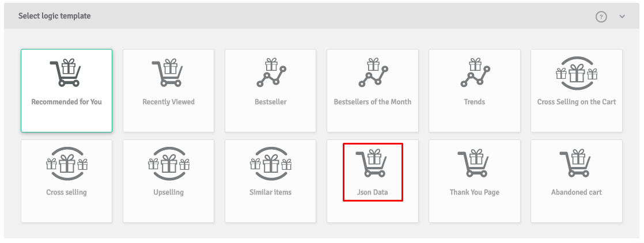Click the Cross Selling on the Cart gift icon
Image resolution: width=644 pixels, height=243 pixels.
pyautogui.click(x=577, y=73)
